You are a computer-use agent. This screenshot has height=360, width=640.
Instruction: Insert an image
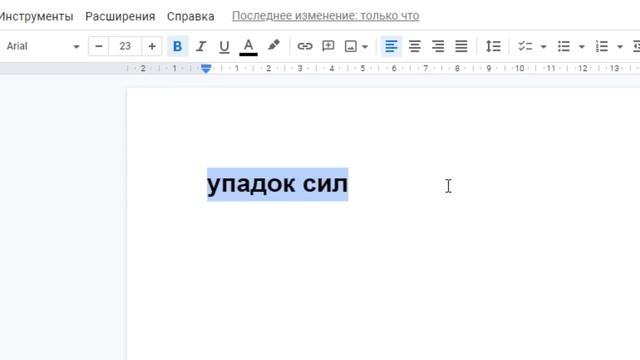351,46
